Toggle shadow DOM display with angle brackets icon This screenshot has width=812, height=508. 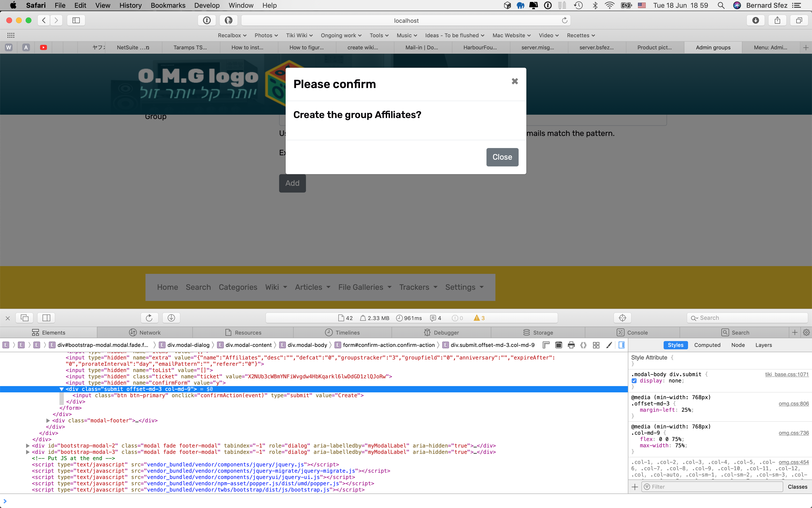point(583,345)
